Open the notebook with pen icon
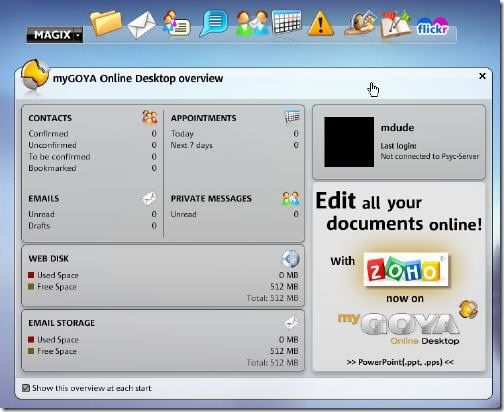This screenshot has width=504, height=412. 396,24
